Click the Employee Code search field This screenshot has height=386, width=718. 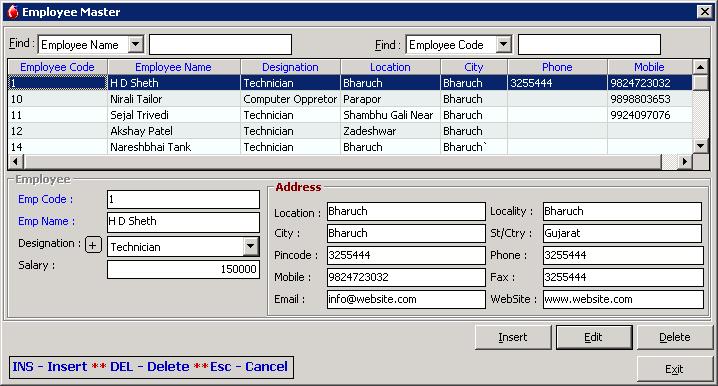[x=589, y=44]
